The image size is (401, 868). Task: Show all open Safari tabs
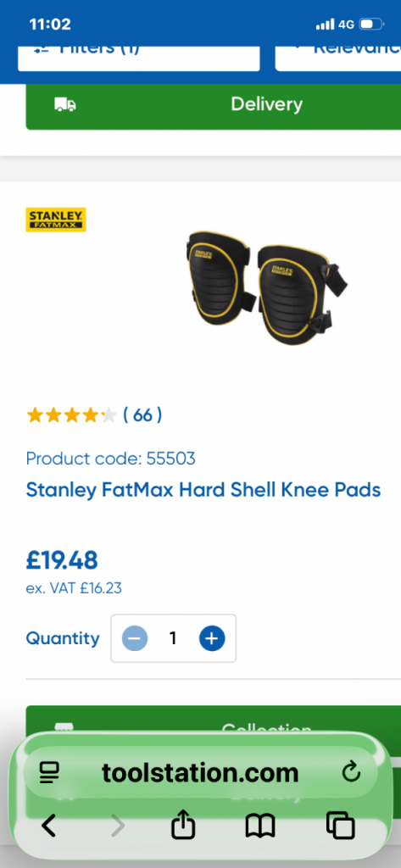[x=340, y=826]
